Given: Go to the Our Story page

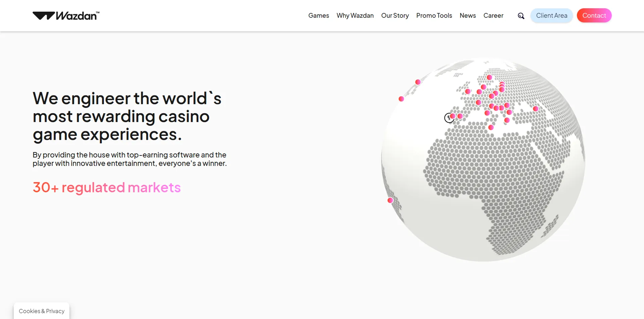Looking at the screenshot, I should (x=395, y=16).
